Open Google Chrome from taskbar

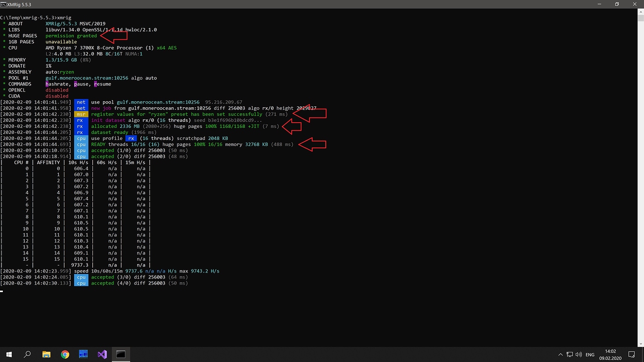[x=65, y=355]
